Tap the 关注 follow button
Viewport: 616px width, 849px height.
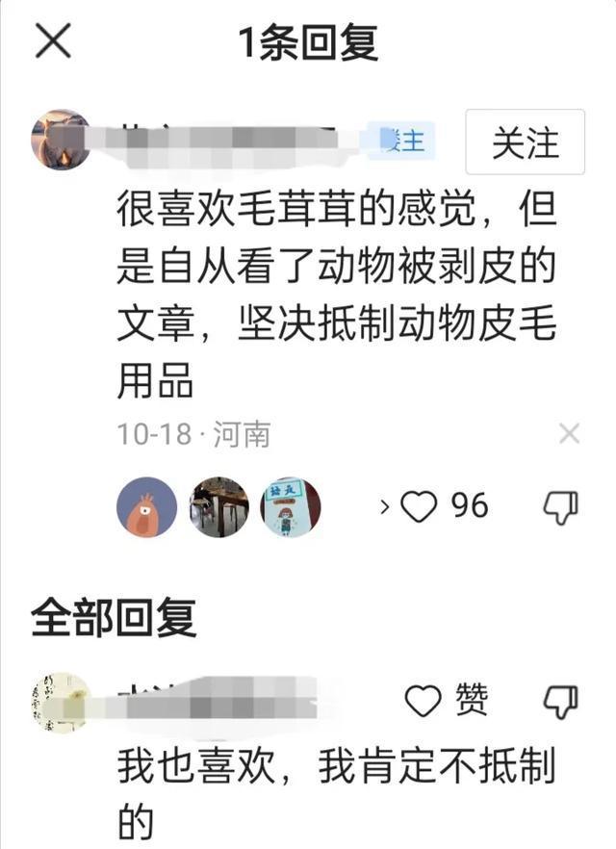(526, 141)
